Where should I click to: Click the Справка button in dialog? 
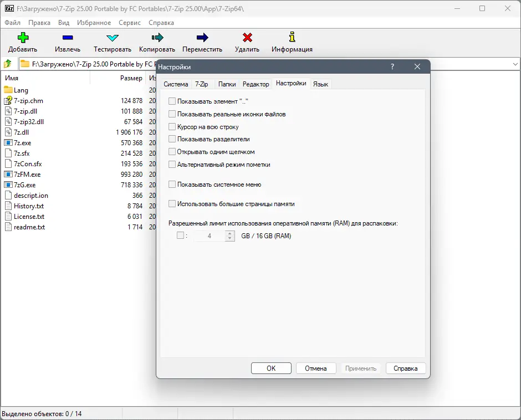tap(406, 368)
